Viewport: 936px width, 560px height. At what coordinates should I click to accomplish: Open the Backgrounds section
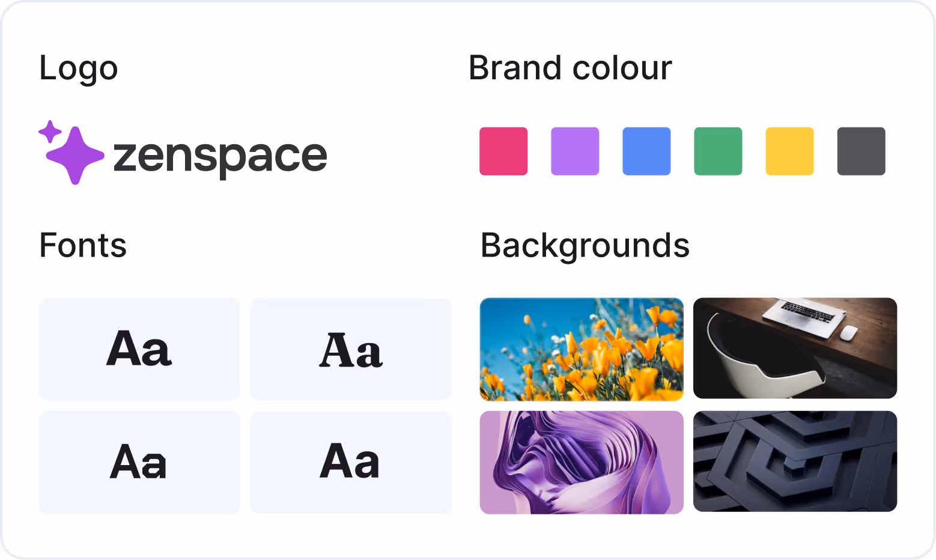[585, 246]
